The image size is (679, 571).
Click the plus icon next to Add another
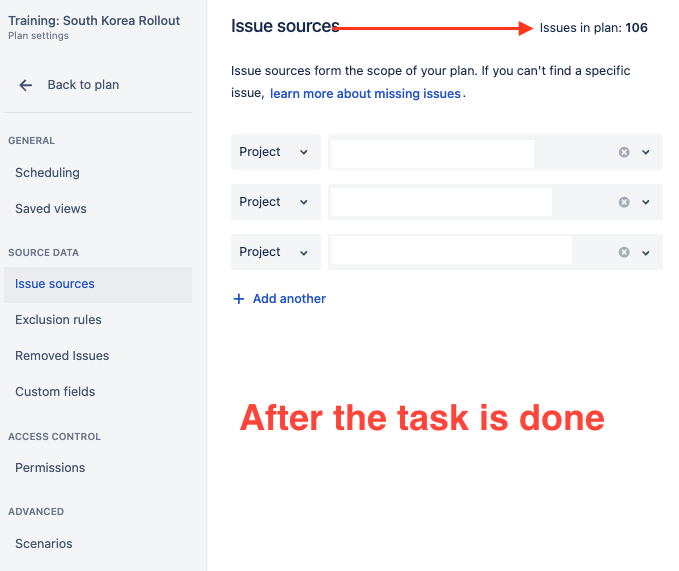(239, 299)
